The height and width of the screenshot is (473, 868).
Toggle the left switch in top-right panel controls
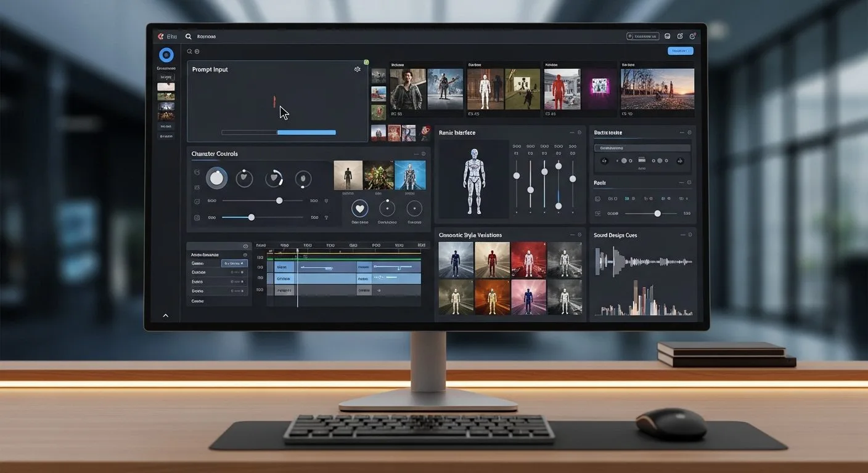point(623,161)
